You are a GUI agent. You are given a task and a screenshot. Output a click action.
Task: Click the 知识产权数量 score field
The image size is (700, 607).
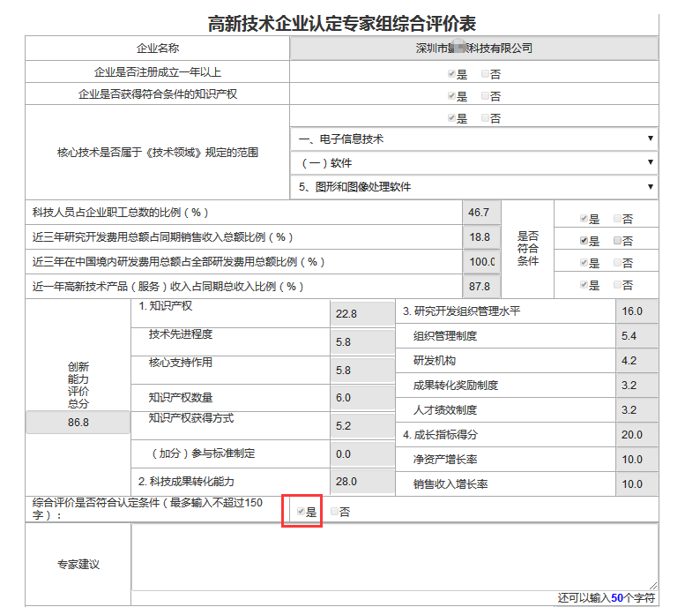point(361,398)
